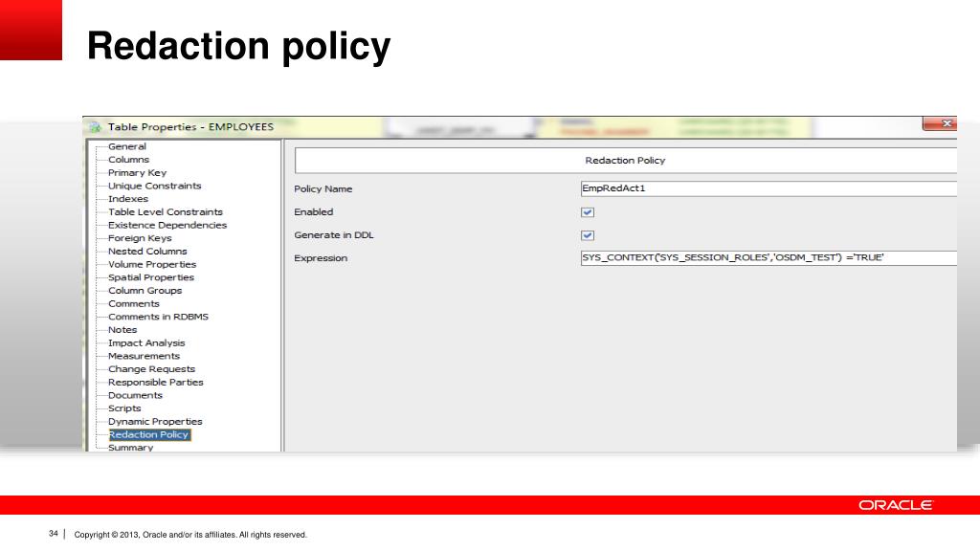Uncheck the Generate in DDL checkbox
This screenshot has width=980, height=551.
[588, 235]
